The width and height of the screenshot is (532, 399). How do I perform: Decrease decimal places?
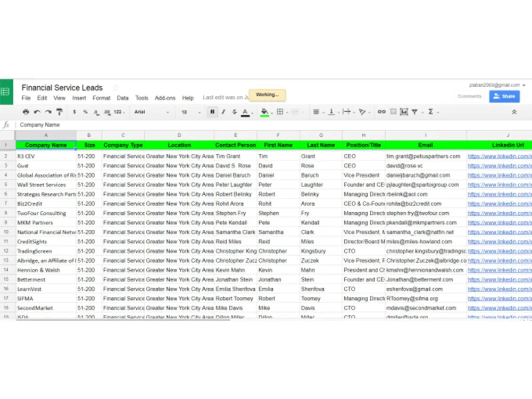pyautogui.click(x=96, y=112)
